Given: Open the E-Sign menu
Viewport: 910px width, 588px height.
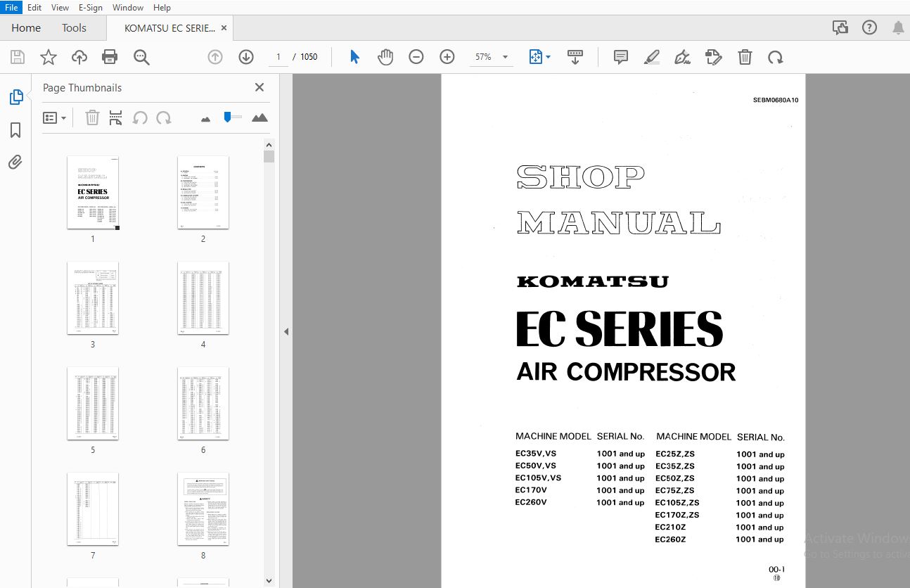Looking at the screenshot, I should click(91, 7).
